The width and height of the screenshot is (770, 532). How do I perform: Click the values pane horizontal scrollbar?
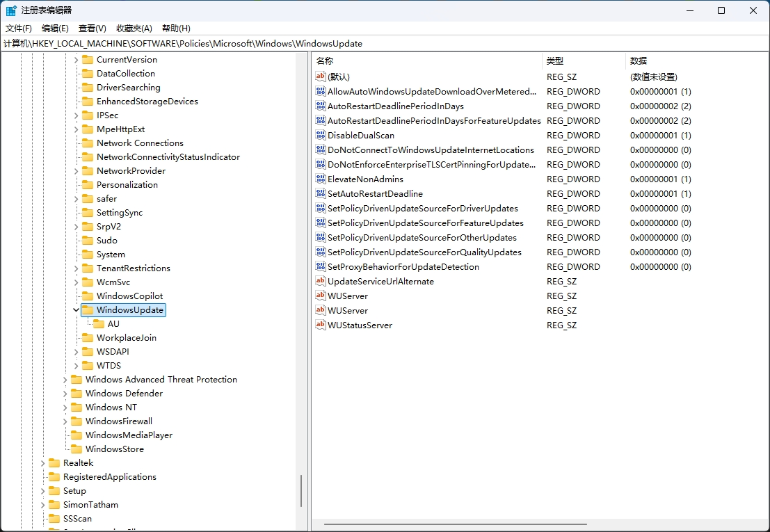455,524
